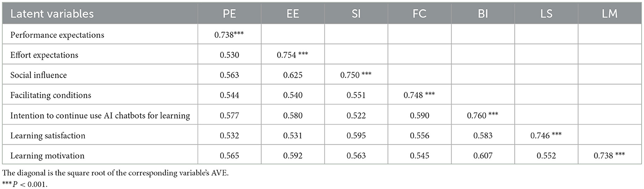Click the SI column header
644x189 pixels.
coord(356,14)
